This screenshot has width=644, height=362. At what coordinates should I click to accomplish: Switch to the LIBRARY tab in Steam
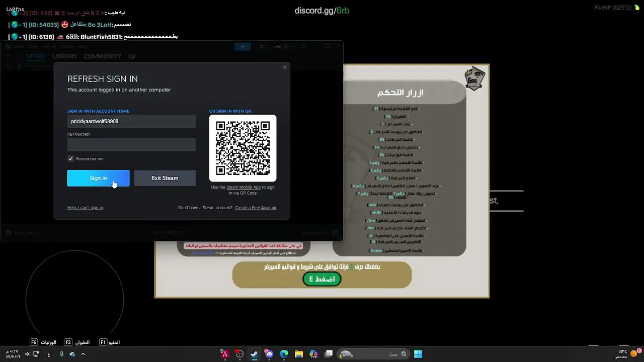64,56
